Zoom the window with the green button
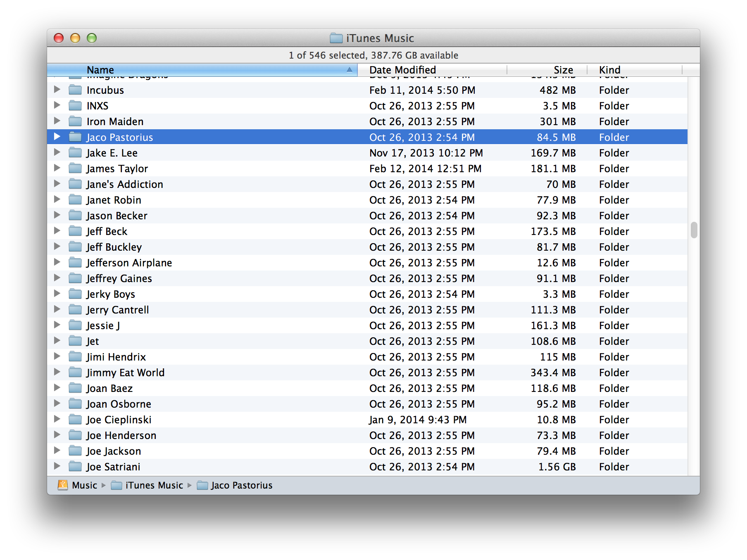This screenshot has height=560, width=747. coord(92,38)
